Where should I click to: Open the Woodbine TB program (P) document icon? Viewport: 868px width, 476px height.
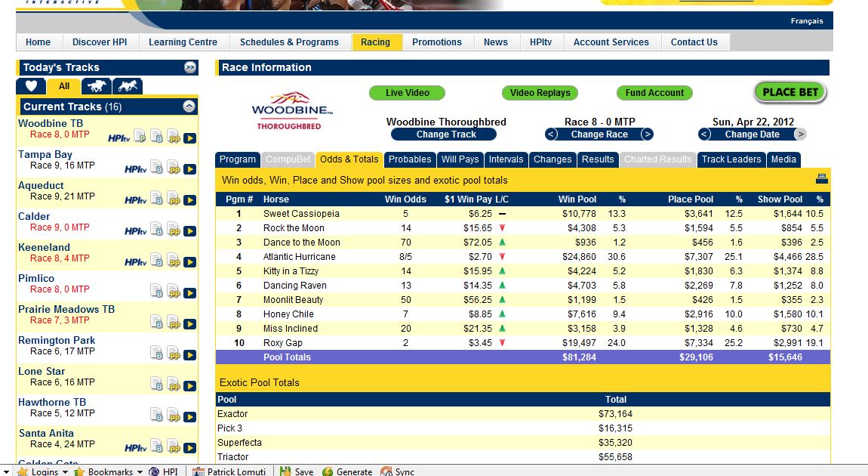pyautogui.click(x=140, y=136)
